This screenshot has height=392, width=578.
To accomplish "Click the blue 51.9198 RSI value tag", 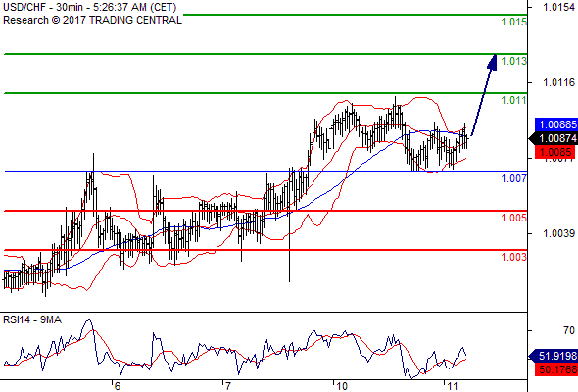I will click(554, 356).
